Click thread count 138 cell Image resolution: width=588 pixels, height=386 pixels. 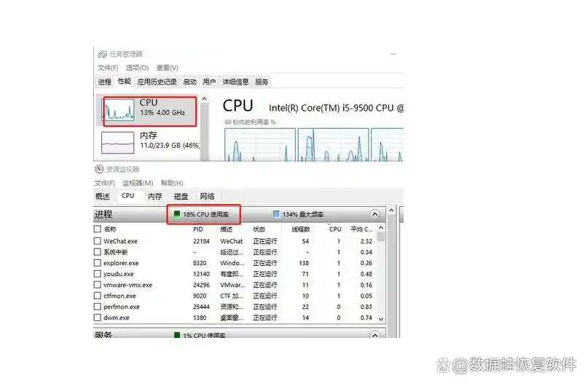click(304, 263)
